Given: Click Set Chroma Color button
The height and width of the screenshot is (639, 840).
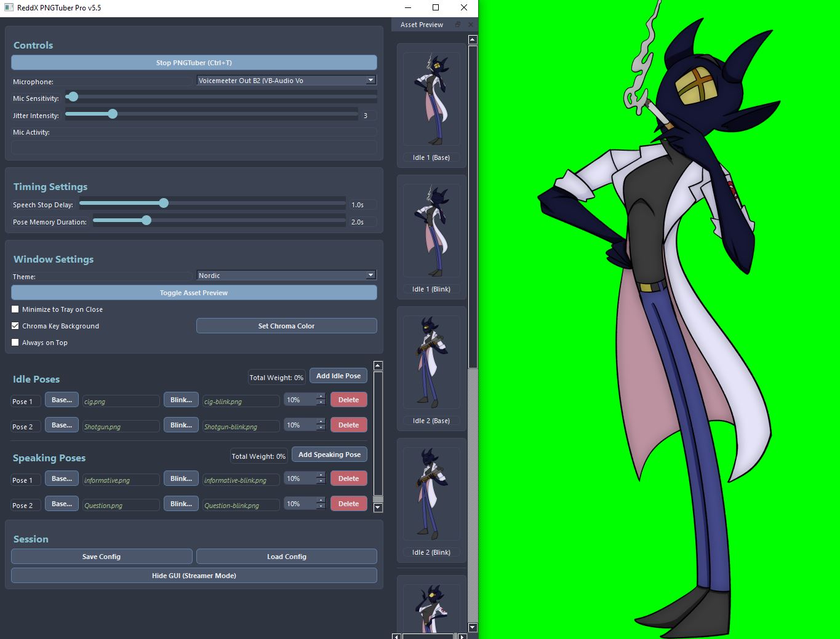Looking at the screenshot, I should (286, 326).
